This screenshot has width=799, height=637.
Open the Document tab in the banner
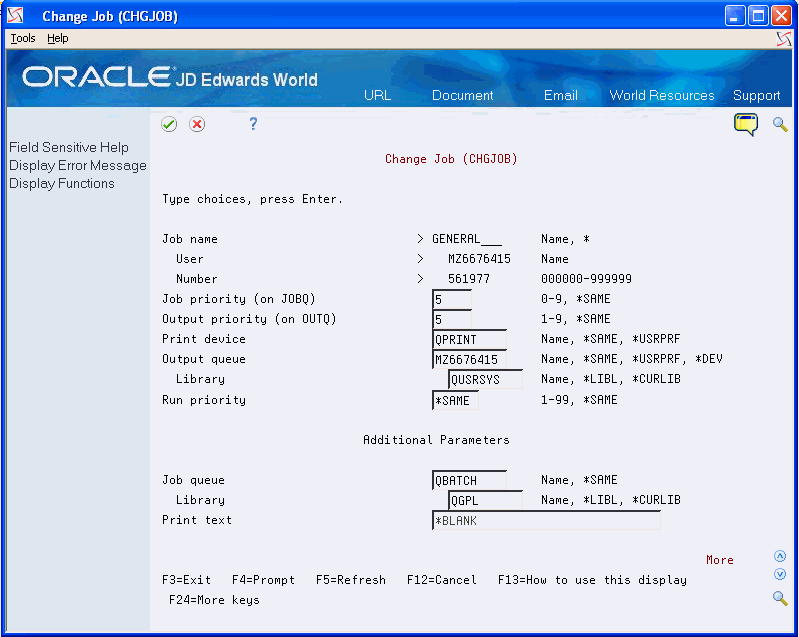[x=463, y=95]
